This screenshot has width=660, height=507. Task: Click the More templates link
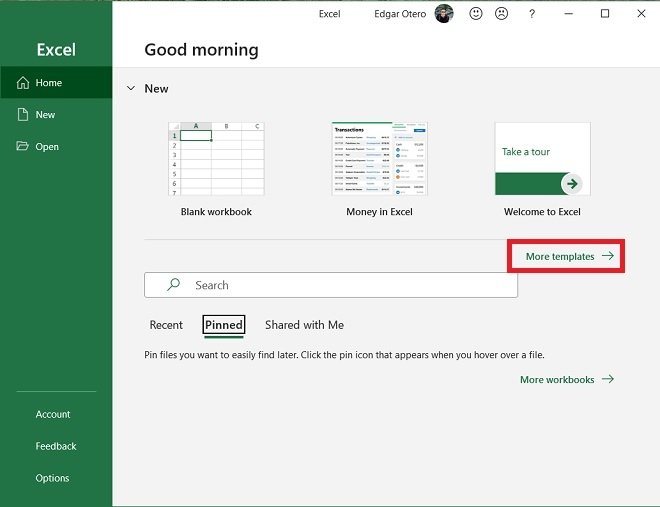pyautogui.click(x=570, y=256)
